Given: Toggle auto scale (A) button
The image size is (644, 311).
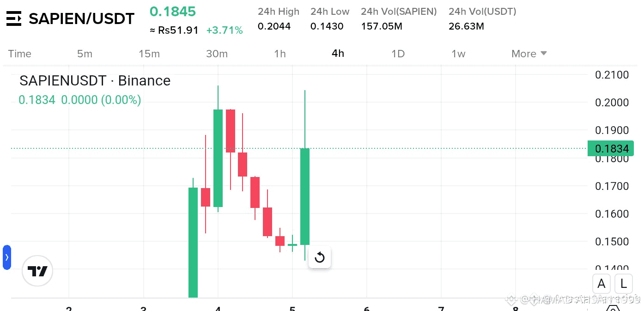Looking at the screenshot, I should [x=601, y=283].
